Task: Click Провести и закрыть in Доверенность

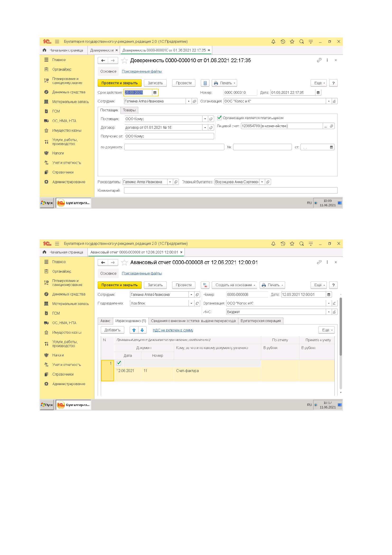Action: click(119, 83)
